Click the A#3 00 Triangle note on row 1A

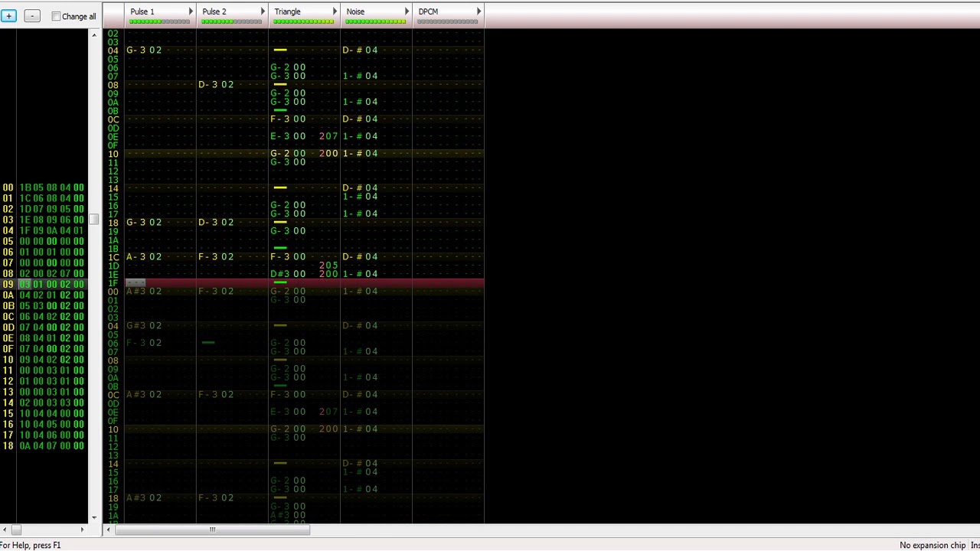[x=288, y=515]
